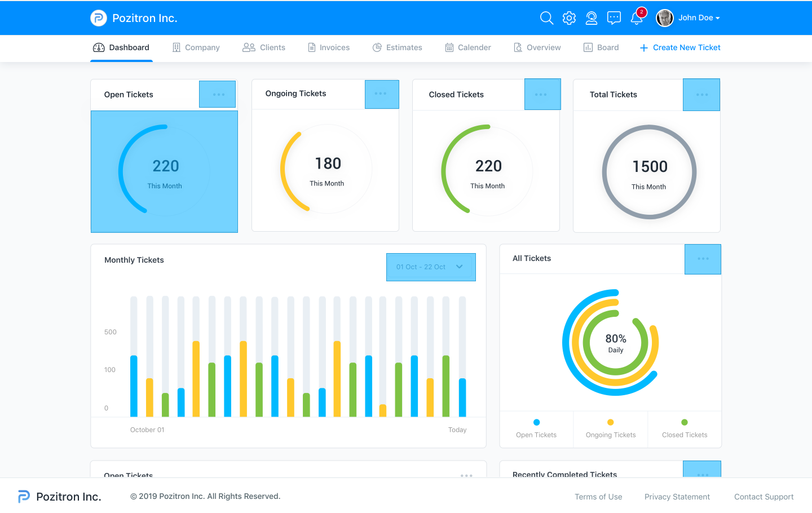Click the Open Tickets 220 progress ring
Screen dimensions: 812x513
(164, 169)
